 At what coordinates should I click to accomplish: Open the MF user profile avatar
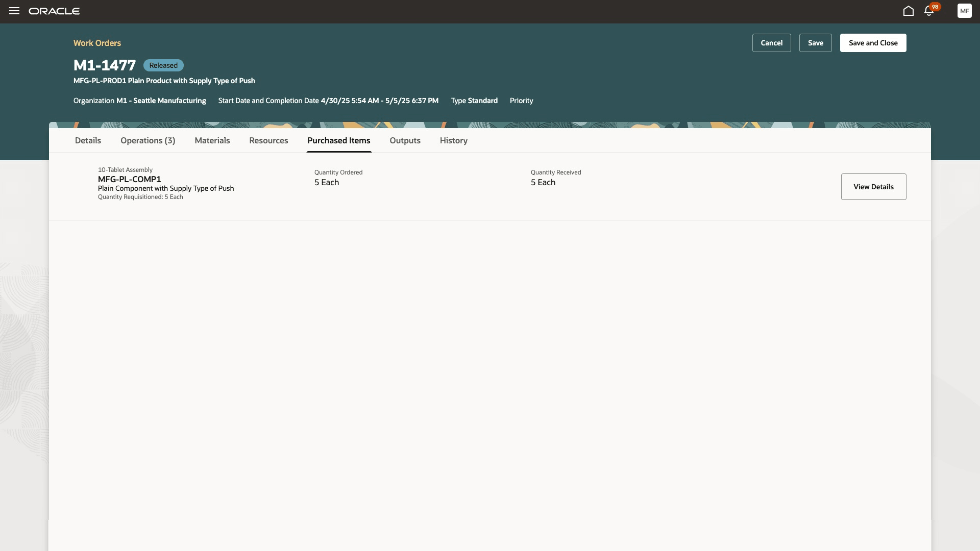965,11
